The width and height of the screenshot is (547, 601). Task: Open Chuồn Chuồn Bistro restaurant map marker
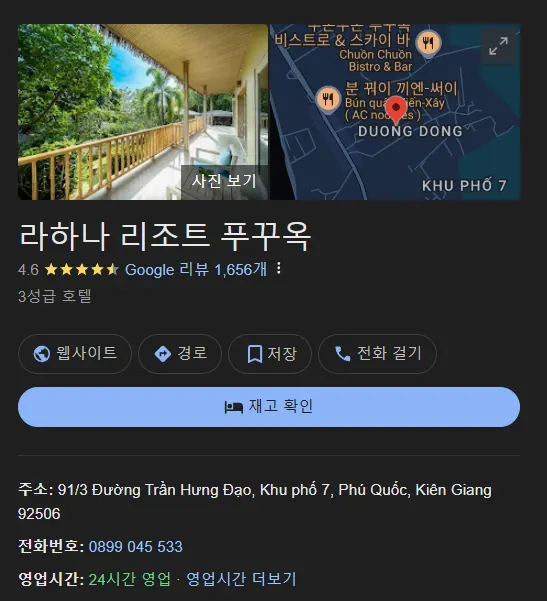pyautogui.click(x=429, y=43)
